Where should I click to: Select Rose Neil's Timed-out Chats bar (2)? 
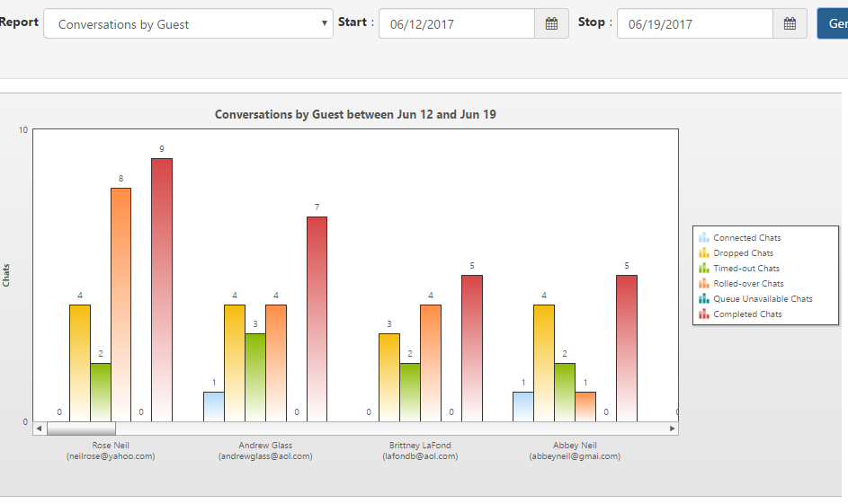[101, 393]
